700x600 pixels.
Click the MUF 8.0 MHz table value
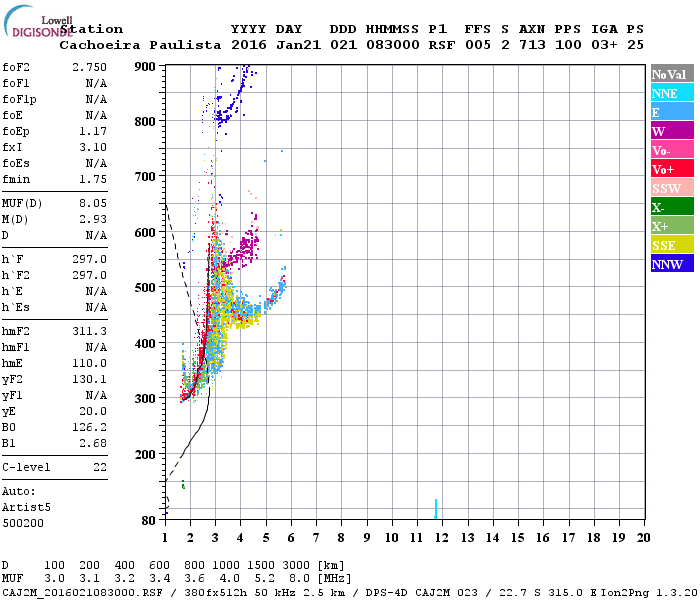tap(299, 579)
